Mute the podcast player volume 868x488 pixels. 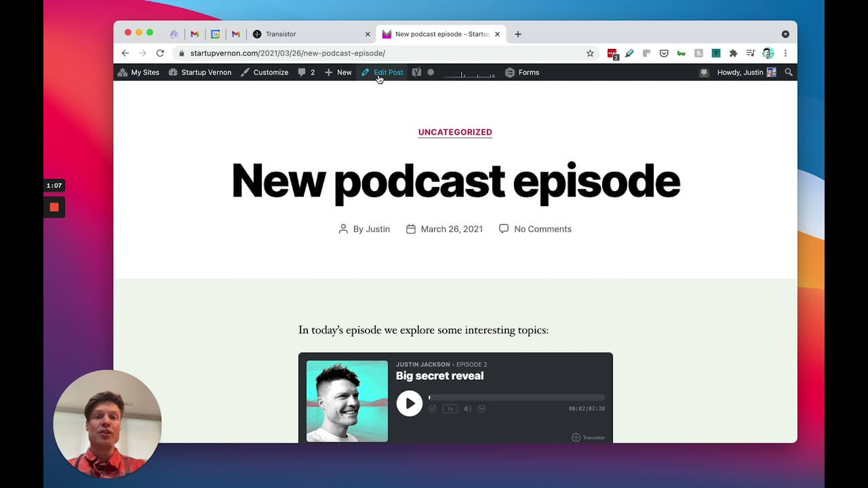(467, 409)
